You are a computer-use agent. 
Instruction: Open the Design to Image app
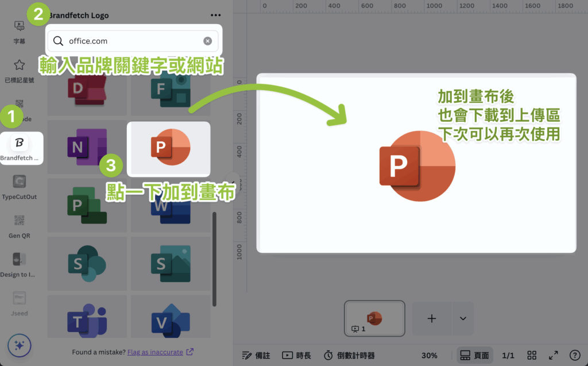click(19, 265)
